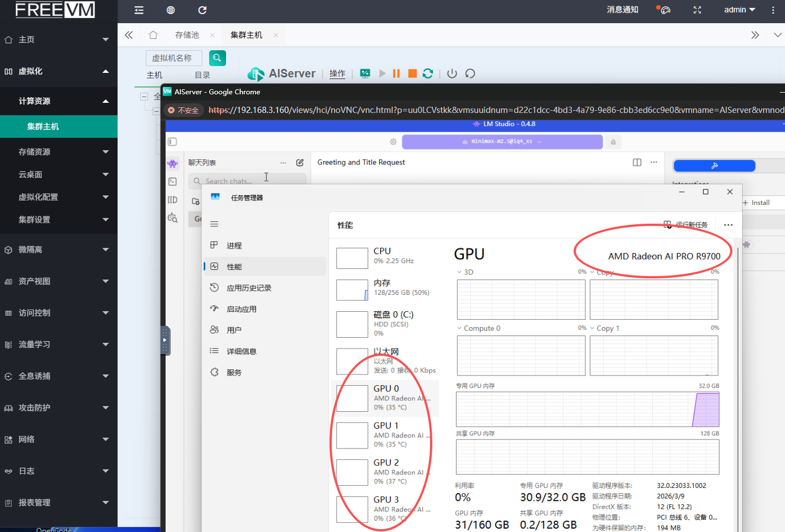Open the minimax-m2.5 model selector dropdown
The width and height of the screenshot is (785, 532).
[x=502, y=142]
